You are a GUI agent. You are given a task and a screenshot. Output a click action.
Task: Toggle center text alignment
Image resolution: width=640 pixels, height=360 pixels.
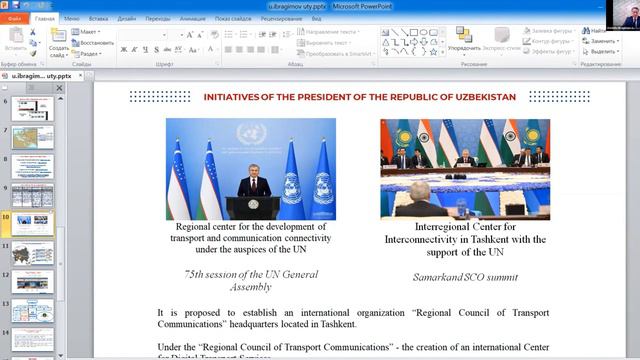click(x=240, y=50)
